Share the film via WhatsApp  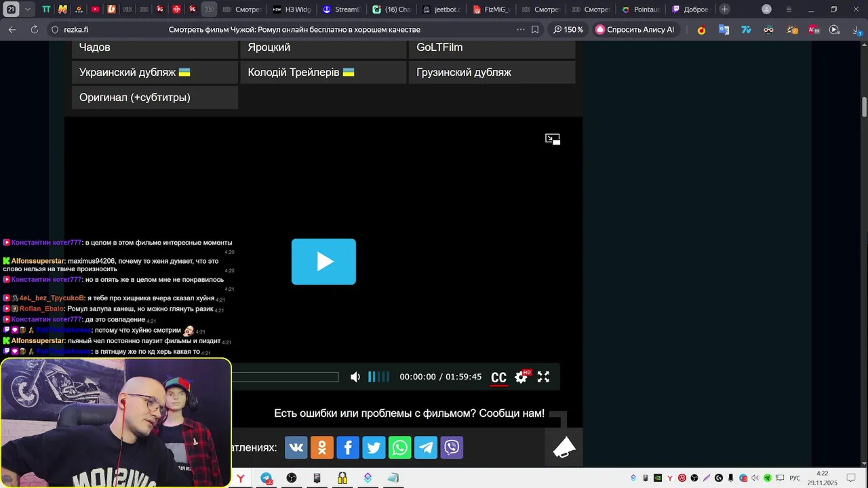(x=400, y=447)
